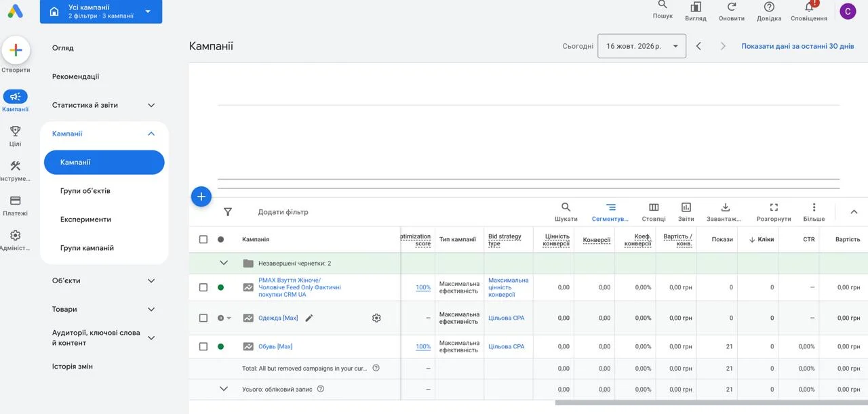Collapse the Кампанії sidebar section

pyautogui.click(x=104, y=133)
